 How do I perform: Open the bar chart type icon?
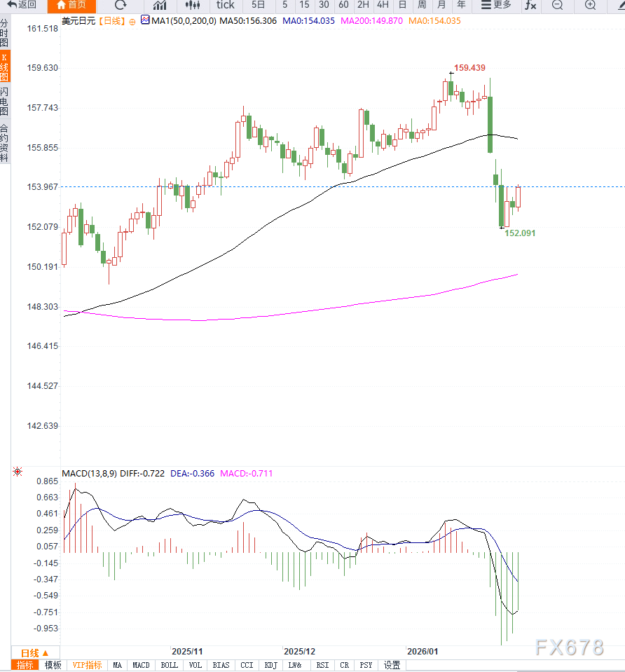tap(160, 5)
